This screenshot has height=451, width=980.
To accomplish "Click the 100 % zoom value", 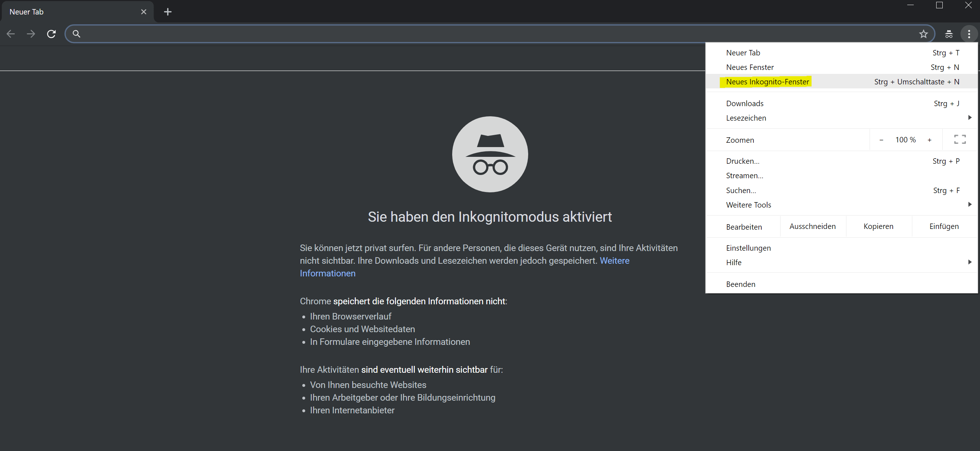I will point(905,140).
